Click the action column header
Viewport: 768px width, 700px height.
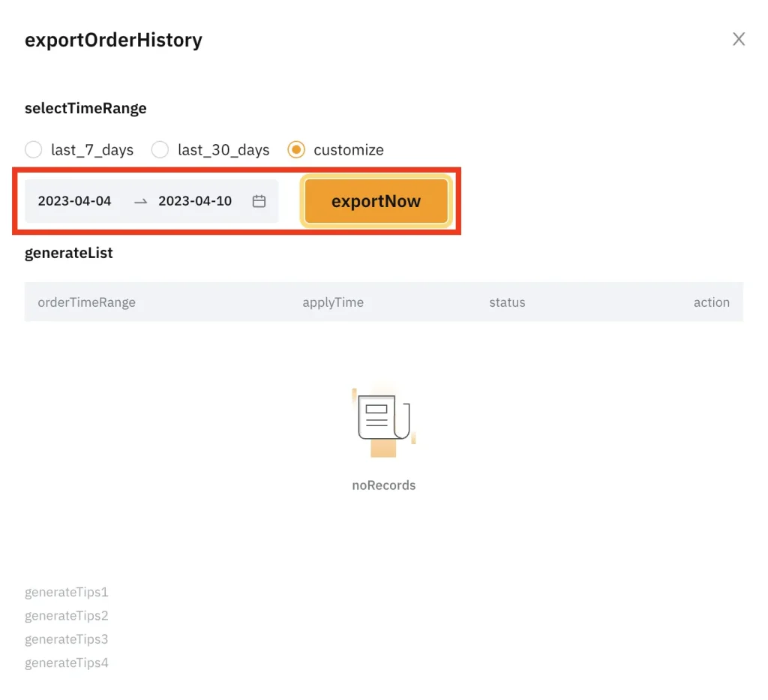pos(711,302)
